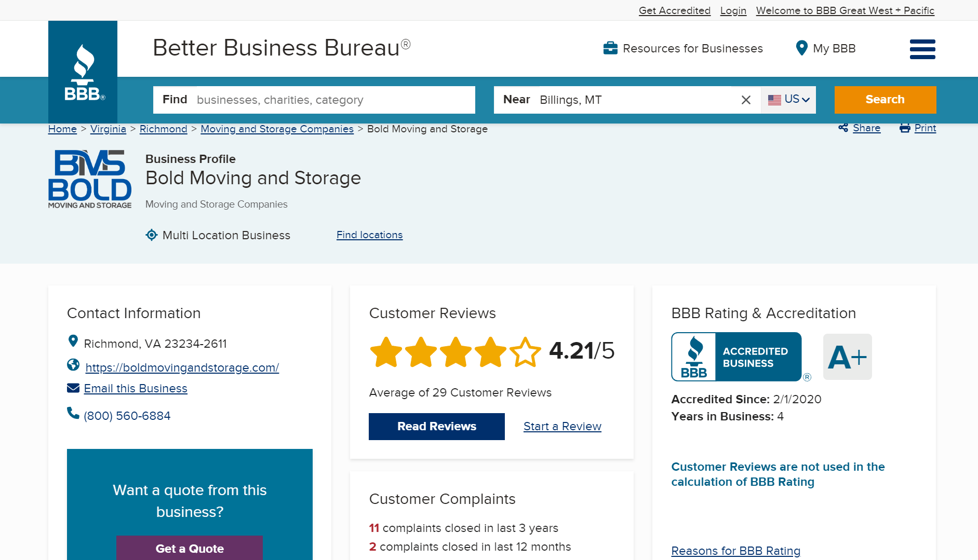Click the Share link
The image size is (978, 560).
(x=866, y=128)
